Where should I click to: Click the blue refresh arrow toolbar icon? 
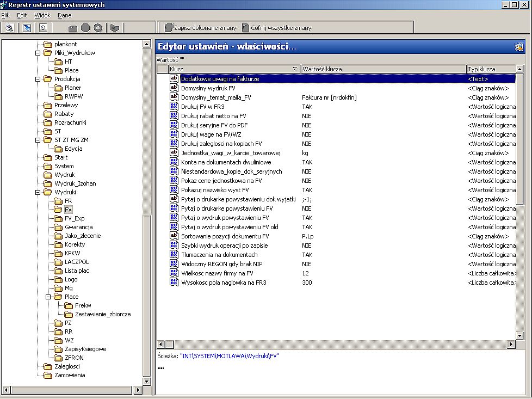pos(27,28)
